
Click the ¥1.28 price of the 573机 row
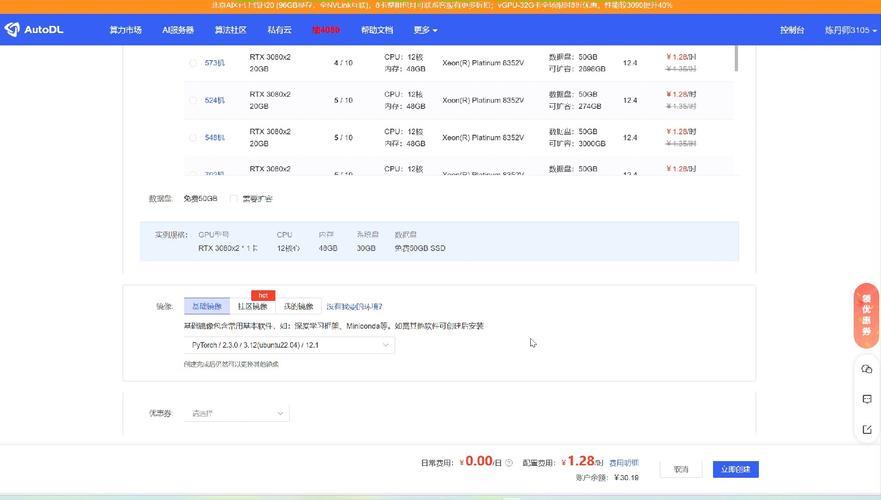[x=681, y=57]
